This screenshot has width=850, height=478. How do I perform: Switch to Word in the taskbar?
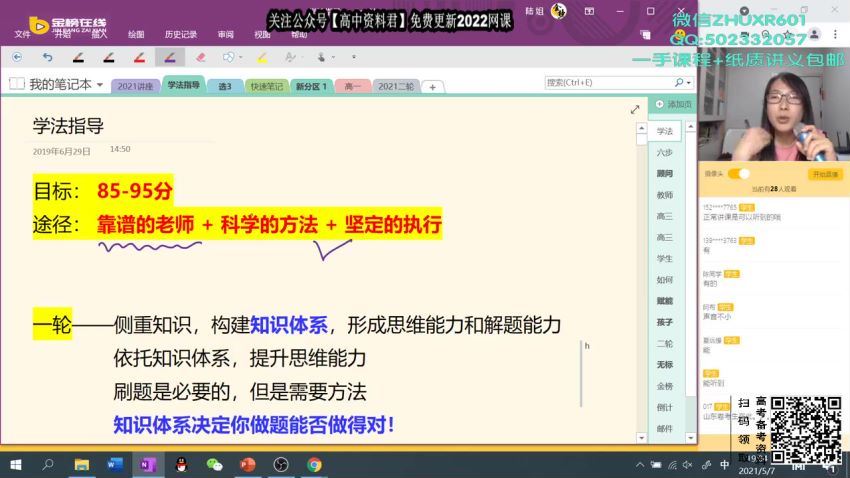115,464
